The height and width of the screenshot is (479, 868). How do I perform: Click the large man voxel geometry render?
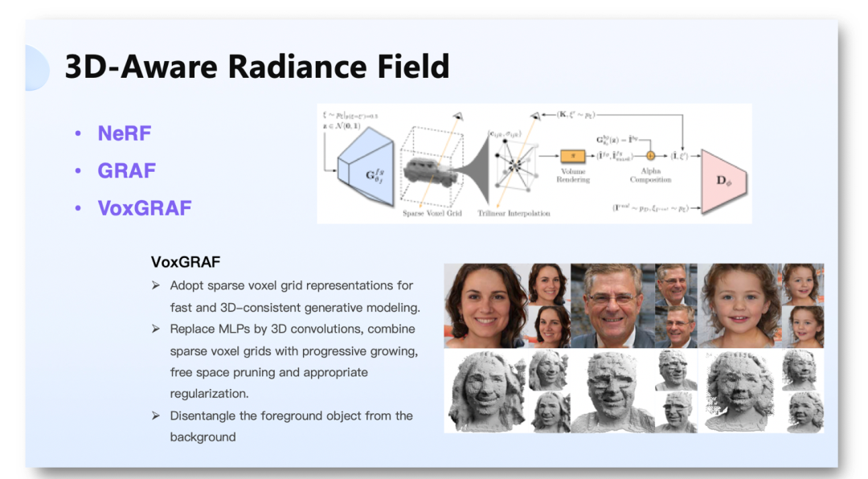(x=612, y=391)
